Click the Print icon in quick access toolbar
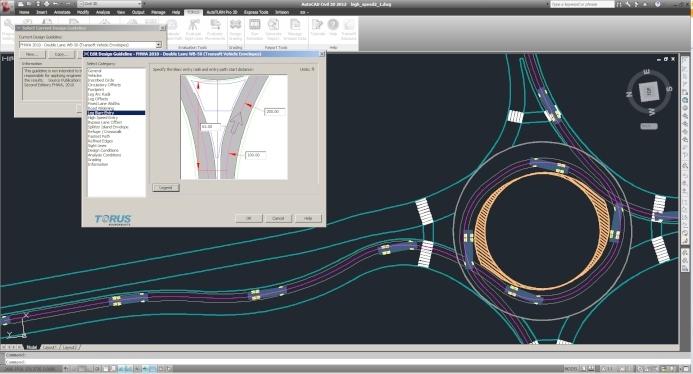Viewport: 693px width, 374px height. point(46,4)
